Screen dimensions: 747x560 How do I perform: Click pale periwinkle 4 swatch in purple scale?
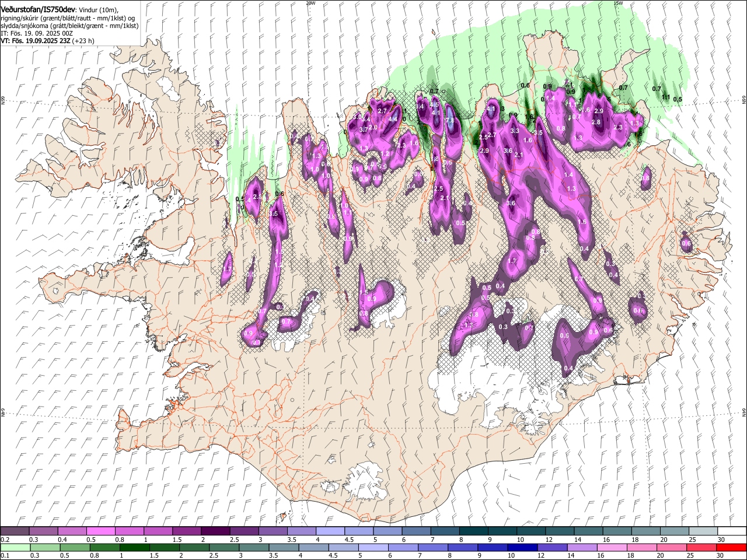coord(330,531)
